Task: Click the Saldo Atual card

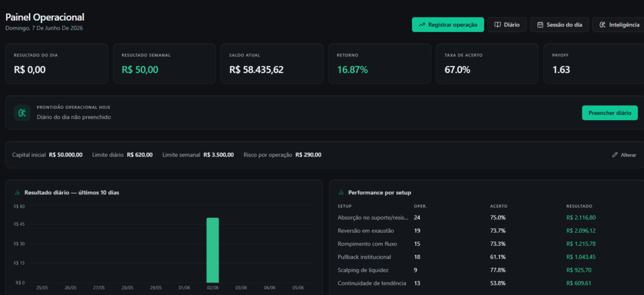Action: click(272, 64)
